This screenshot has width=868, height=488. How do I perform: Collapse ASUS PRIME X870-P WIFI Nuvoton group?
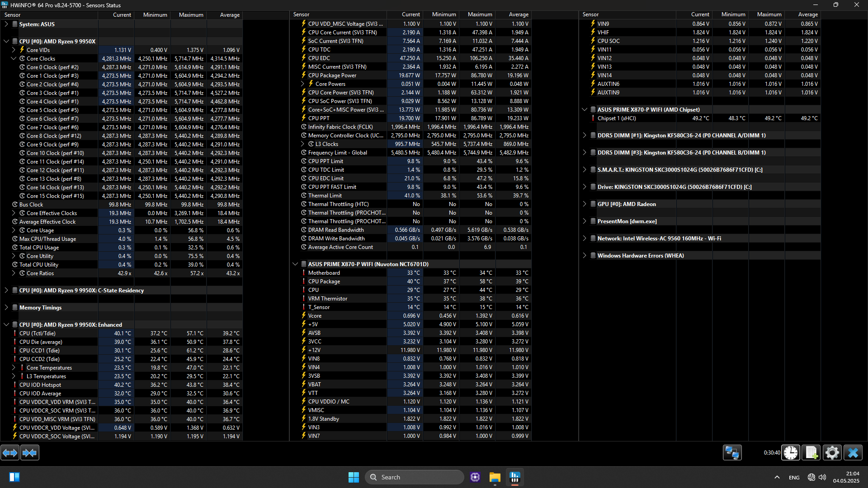(x=295, y=264)
